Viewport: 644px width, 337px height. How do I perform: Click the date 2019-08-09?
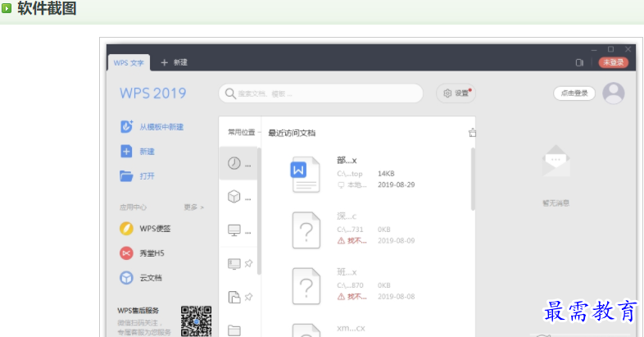click(397, 241)
